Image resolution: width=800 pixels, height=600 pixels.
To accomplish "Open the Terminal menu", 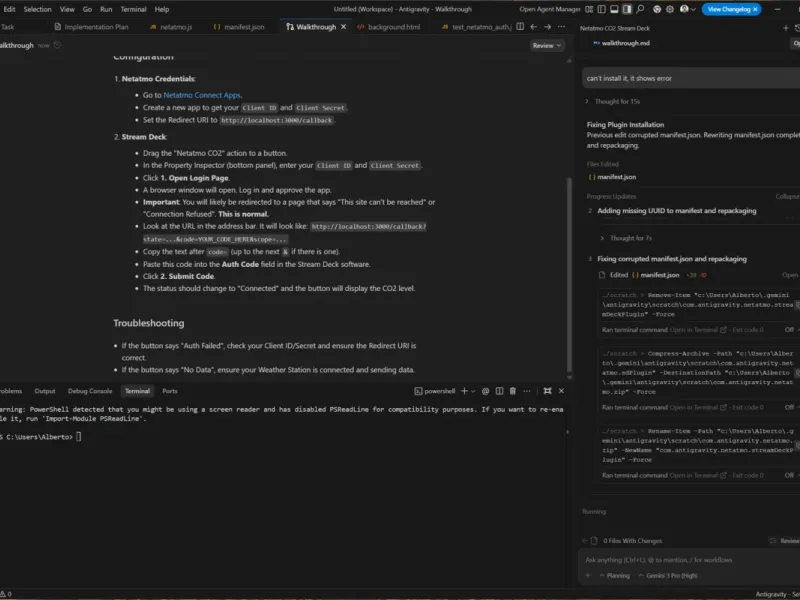I will click(x=133, y=9).
